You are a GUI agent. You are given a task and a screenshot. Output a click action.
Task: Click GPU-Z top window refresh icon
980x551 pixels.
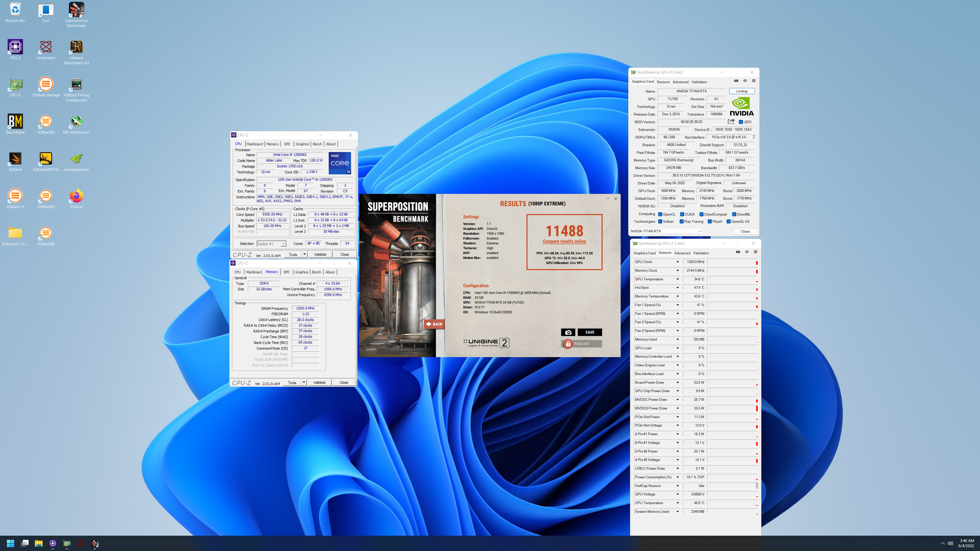tap(745, 81)
